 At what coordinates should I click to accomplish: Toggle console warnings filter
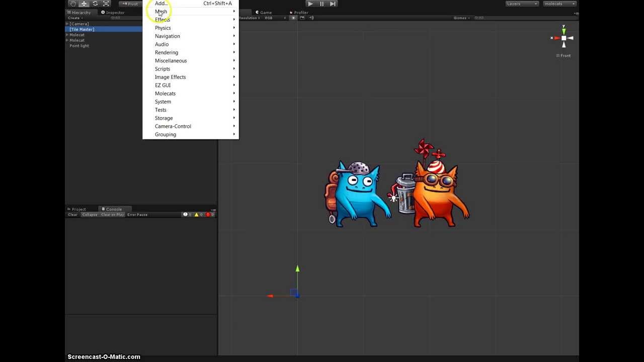coord(198,215)
